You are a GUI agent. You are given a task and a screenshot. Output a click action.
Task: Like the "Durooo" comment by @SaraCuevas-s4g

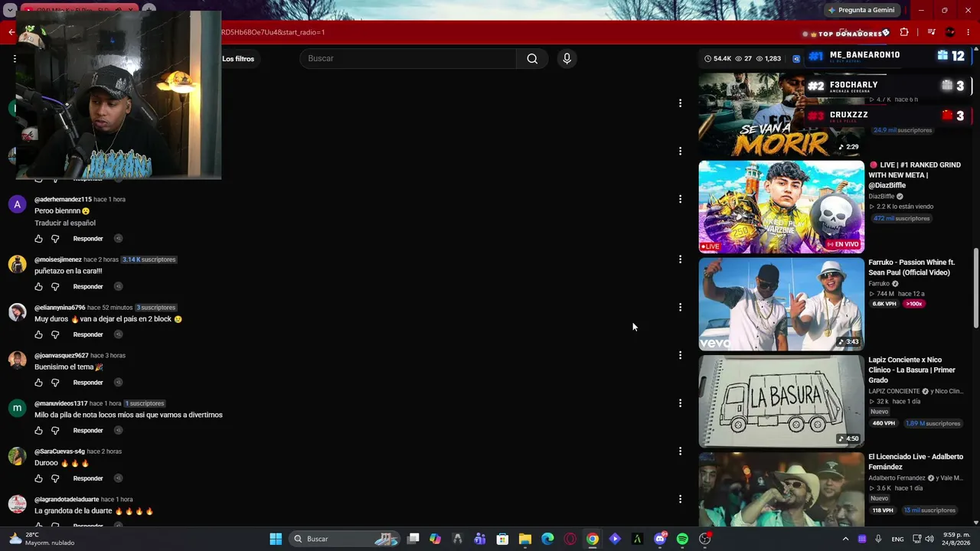[39, 478]
